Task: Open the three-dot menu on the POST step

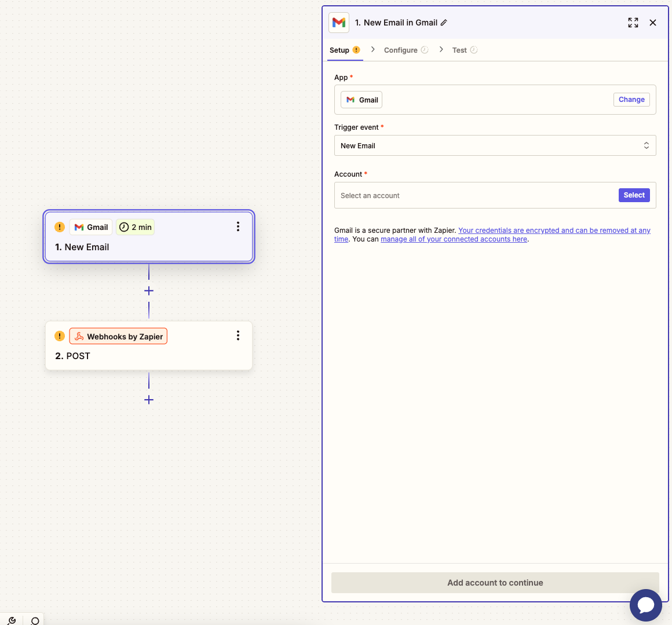Action: coord(238,335)
